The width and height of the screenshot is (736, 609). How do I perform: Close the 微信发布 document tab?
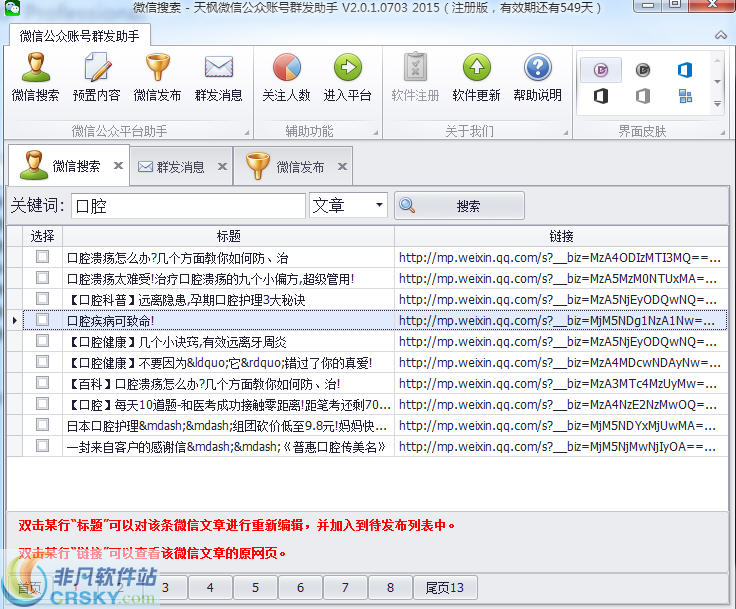click(x=343, y=166)
